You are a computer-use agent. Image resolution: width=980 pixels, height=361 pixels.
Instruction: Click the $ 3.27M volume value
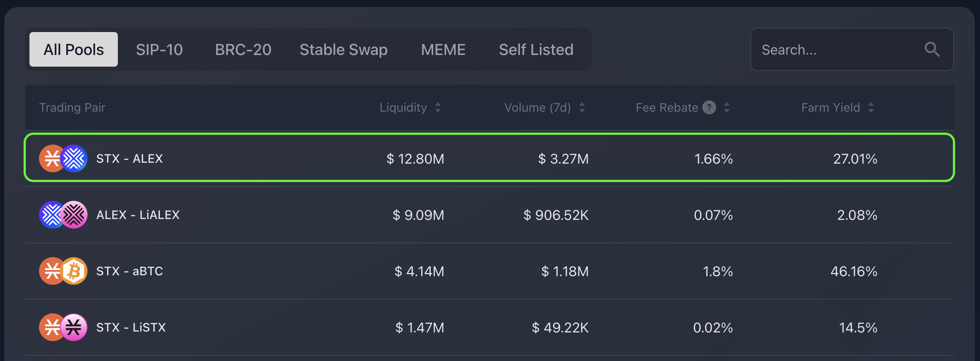(563, 159)
